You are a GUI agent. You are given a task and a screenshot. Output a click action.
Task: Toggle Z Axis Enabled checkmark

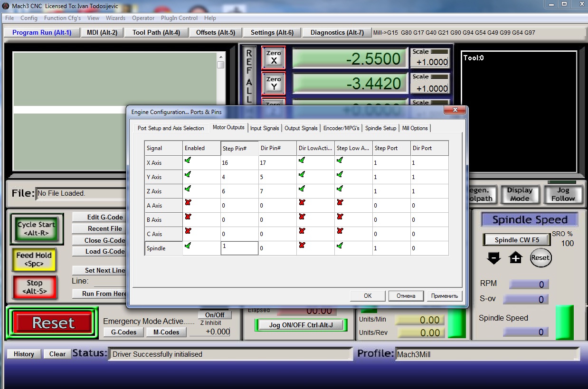click(188, 189)
